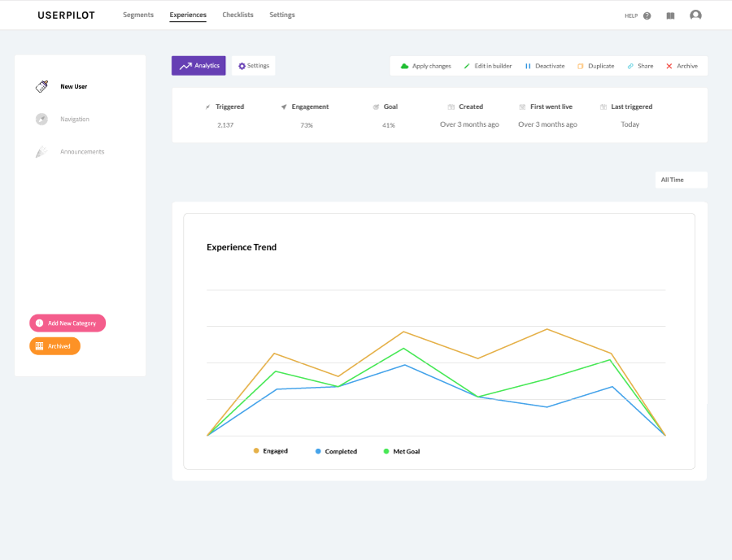Open the Analytics tab
732x560 pixels.
[198, 66]
